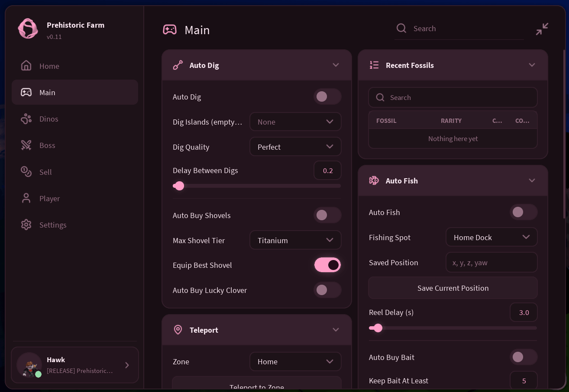The image size is (569, 392).
Task: Click the list icon beside Recent Fossils
Action: 374,65
